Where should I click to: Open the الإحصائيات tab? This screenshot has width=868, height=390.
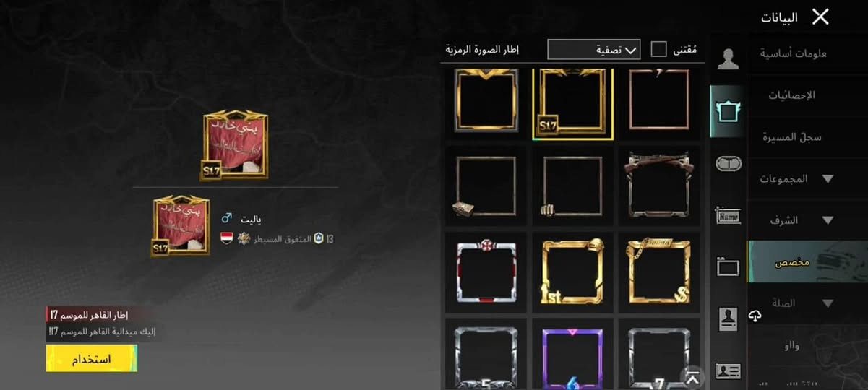click(x=791, y=95)
